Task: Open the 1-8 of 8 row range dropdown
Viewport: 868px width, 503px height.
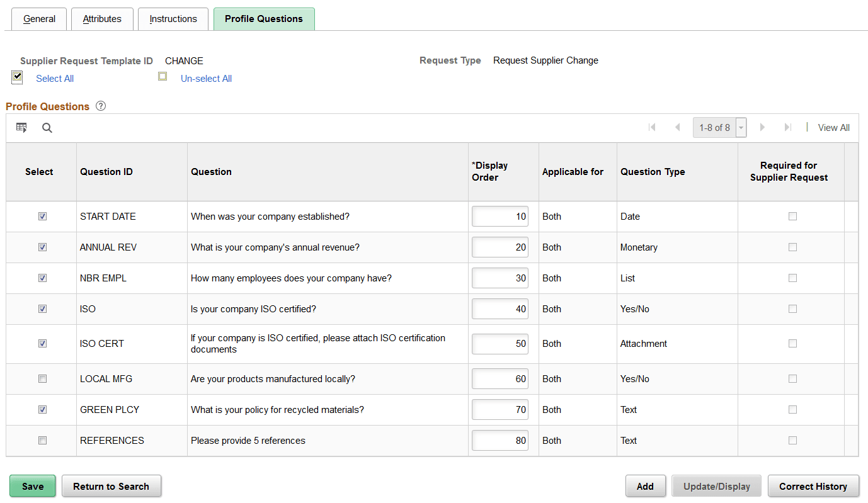Action: 741,127
